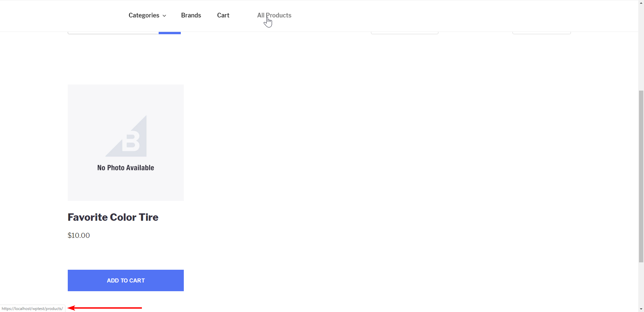
Task: Go to the Brands page
Action: pos(191,15)
